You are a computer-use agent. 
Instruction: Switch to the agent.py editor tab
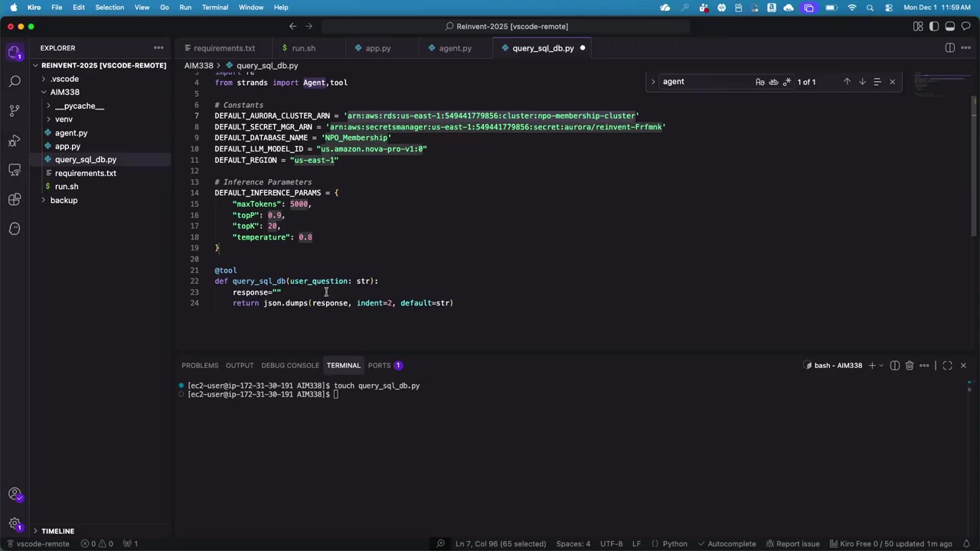(455, 47)
